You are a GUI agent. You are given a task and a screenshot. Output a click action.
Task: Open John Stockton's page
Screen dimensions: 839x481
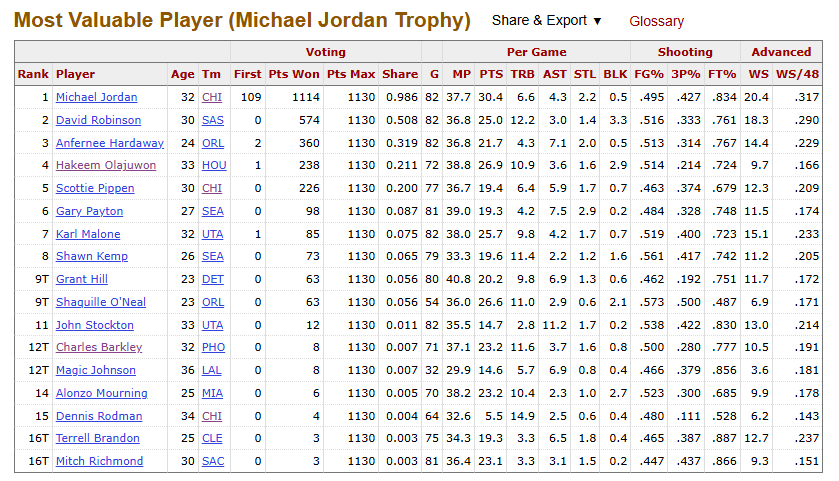click(95, 325)
